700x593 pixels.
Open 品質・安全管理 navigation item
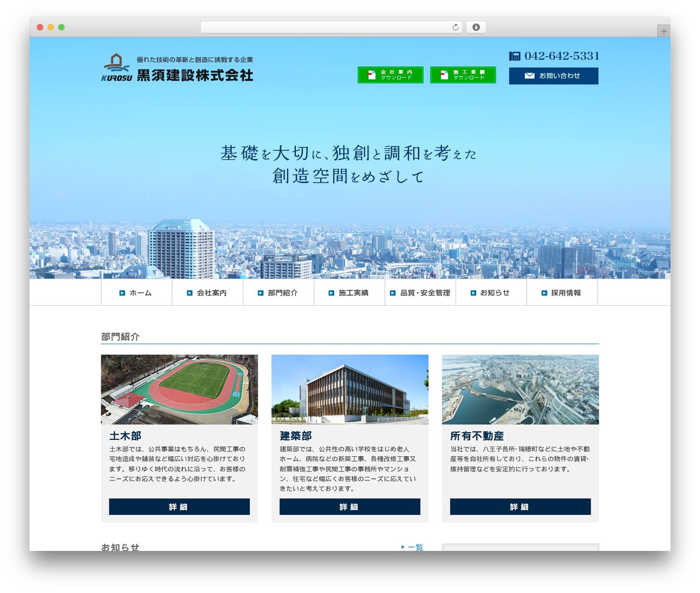point(420,293)
